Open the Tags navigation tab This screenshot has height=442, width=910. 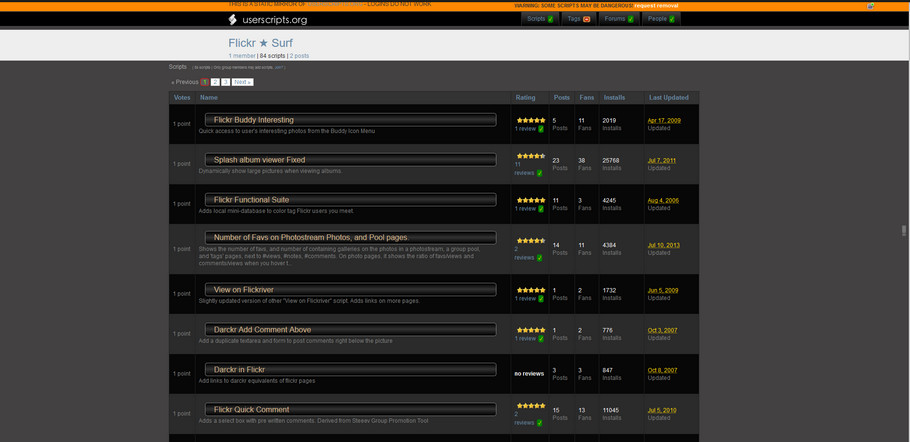pos(579,19)
